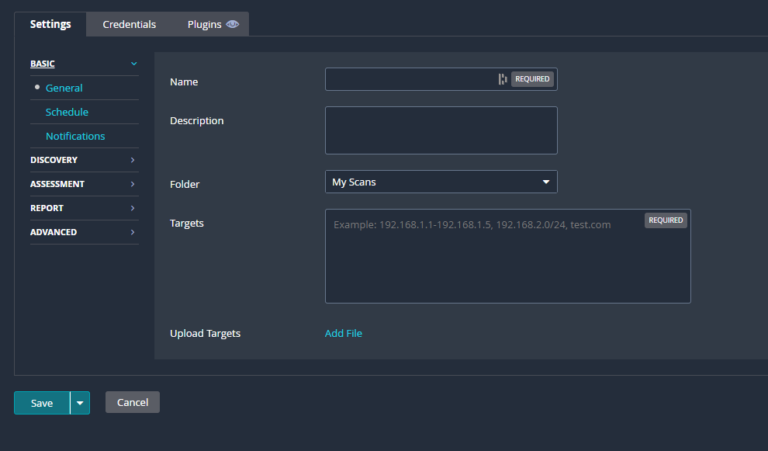Open the Folder dropdown showing My Scans
This screenshot has height=451, width=768.
(441, 182)
